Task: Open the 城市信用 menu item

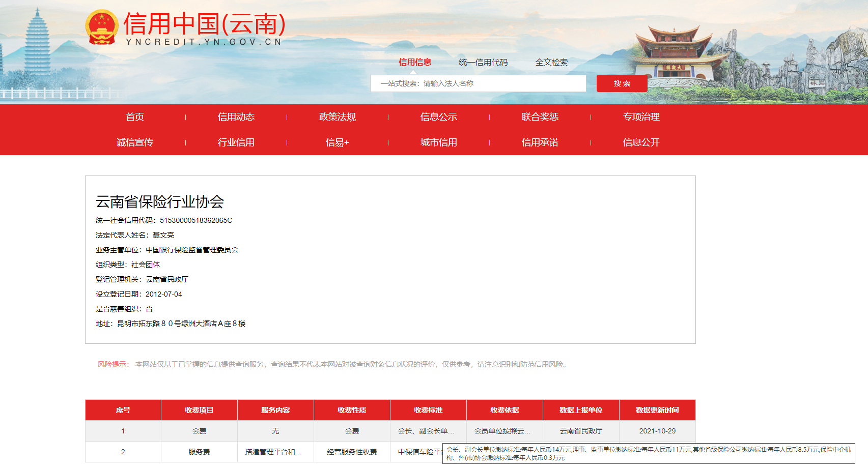Action: click(x=439, y=142)
